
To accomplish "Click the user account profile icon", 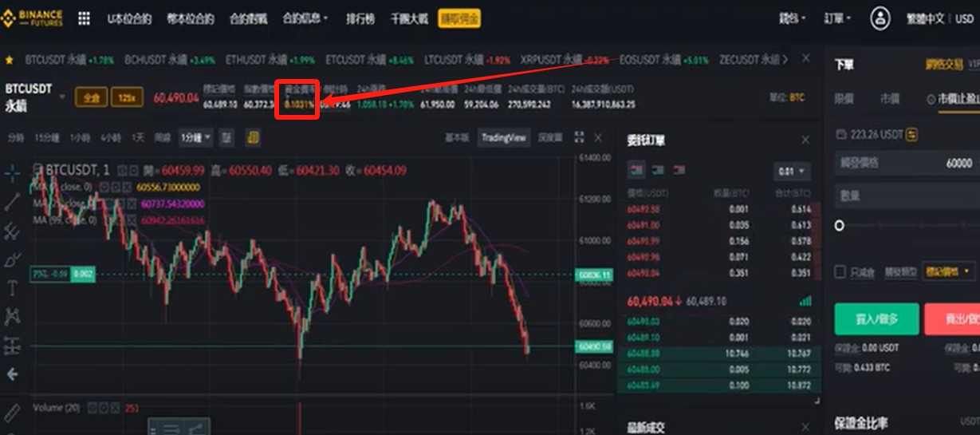I will [880, 18].
